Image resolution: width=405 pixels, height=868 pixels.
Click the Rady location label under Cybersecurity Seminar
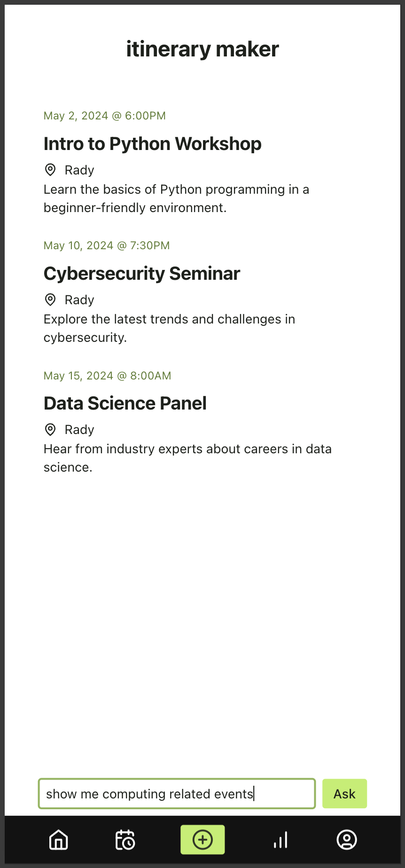coord(79,300)
